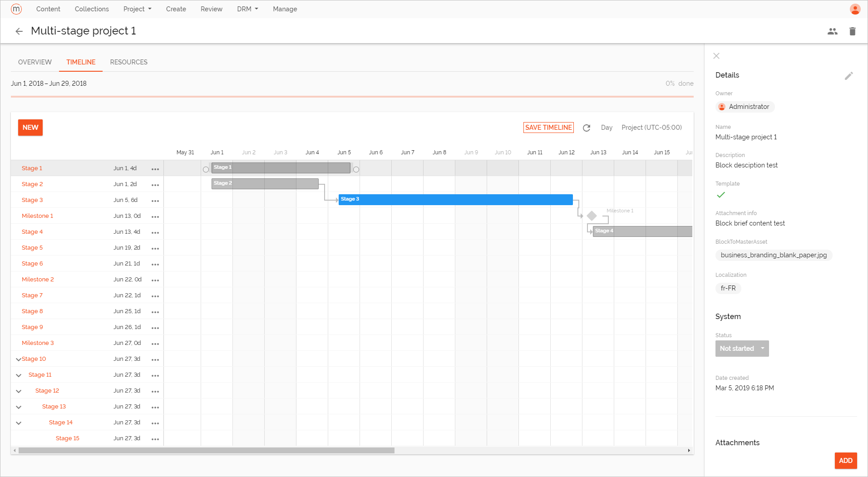Click the back arrow next to project title
868x477 pixels.
tap(19, 31)
